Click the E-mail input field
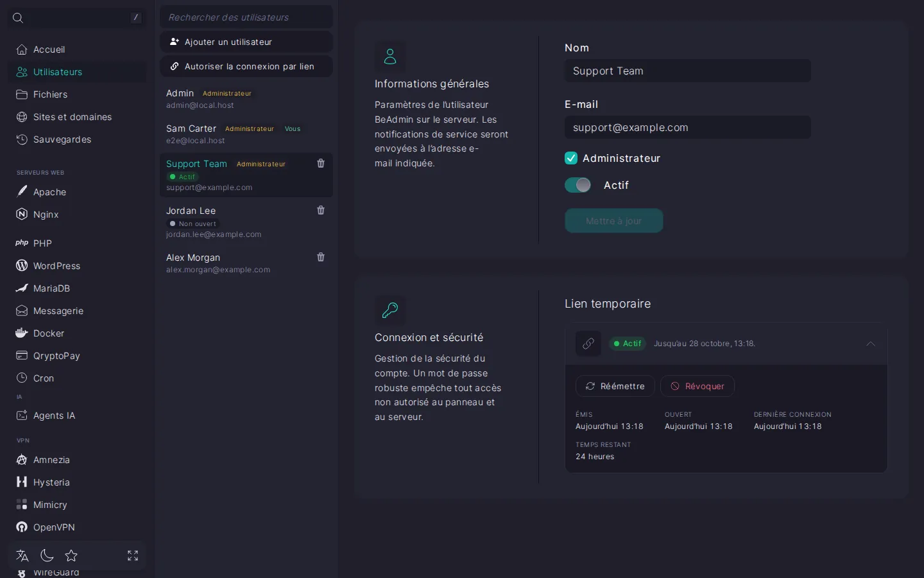The width and height of the screenshot is (924, 578). [x=688, y=127]
